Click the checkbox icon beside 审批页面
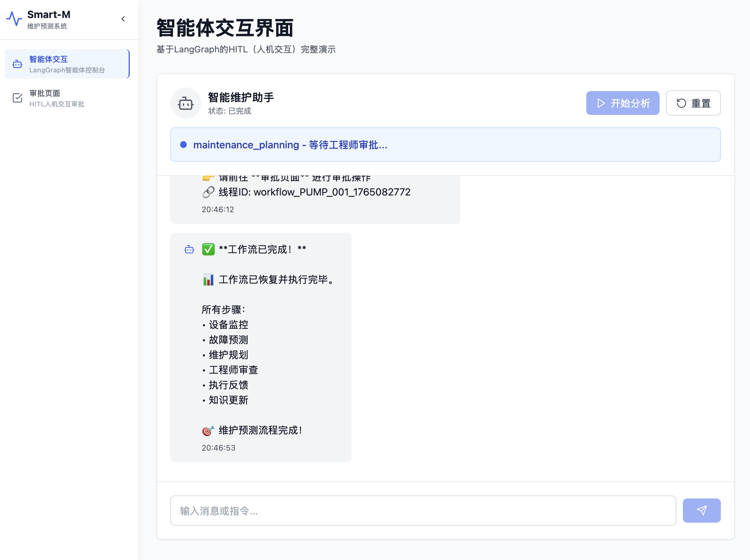The width and height of the screenshot is (750, 560). click(x=17, y=98)
